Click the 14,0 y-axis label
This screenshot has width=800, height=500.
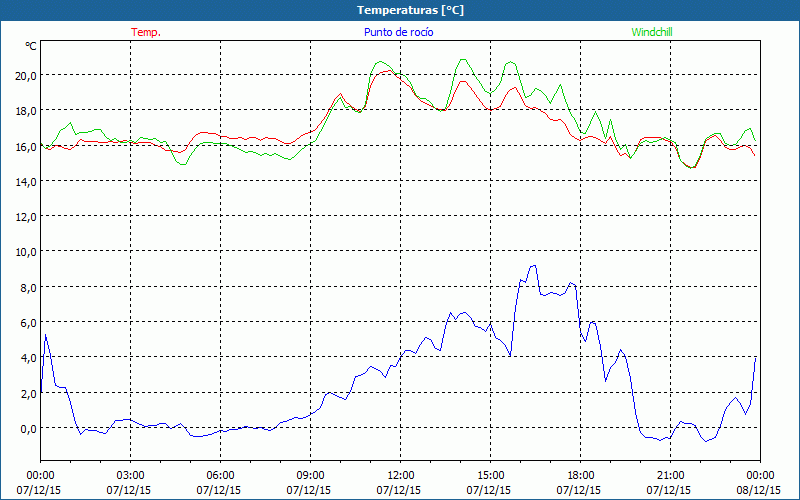(x=26, y=182)
